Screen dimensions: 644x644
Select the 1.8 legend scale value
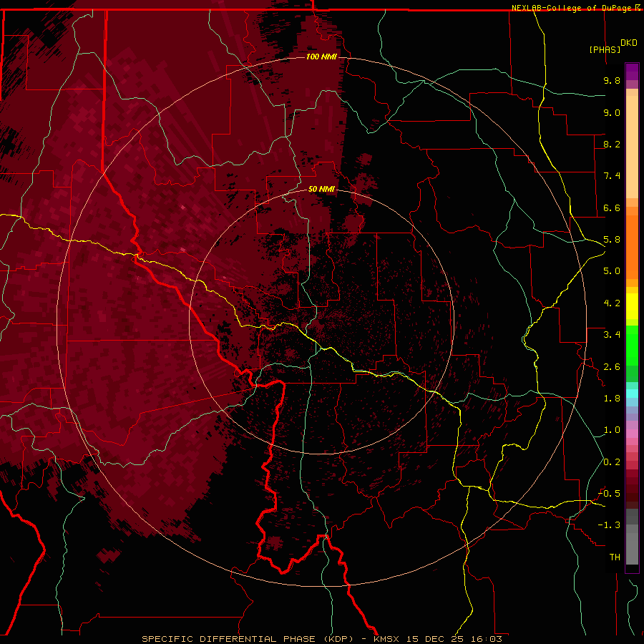(x=612, y=399)
